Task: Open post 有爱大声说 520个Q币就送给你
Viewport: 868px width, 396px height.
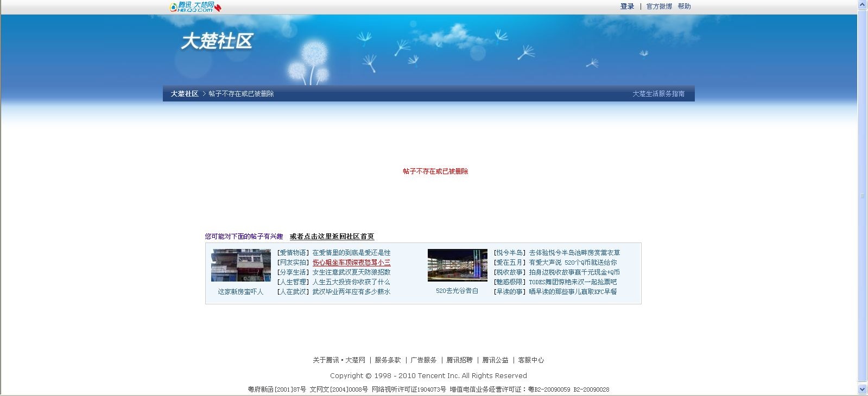Action: pyautogui.click(x=573, y=263)
